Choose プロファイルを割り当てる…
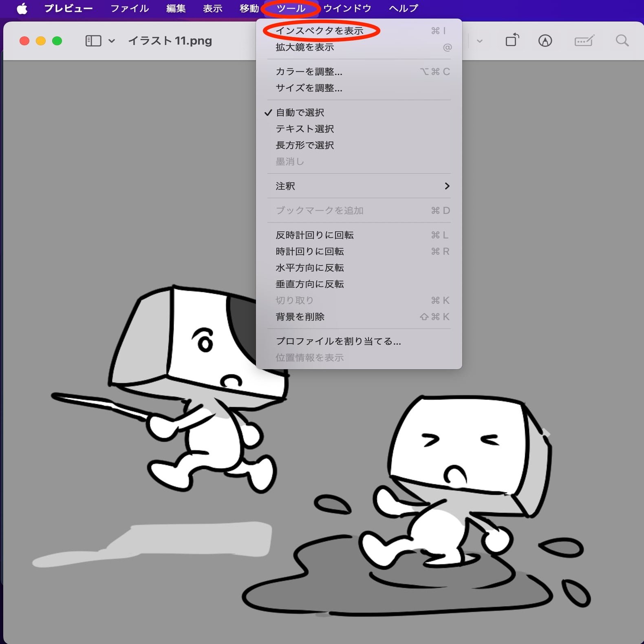Screen dimensions: 644x644 point(359,341)
